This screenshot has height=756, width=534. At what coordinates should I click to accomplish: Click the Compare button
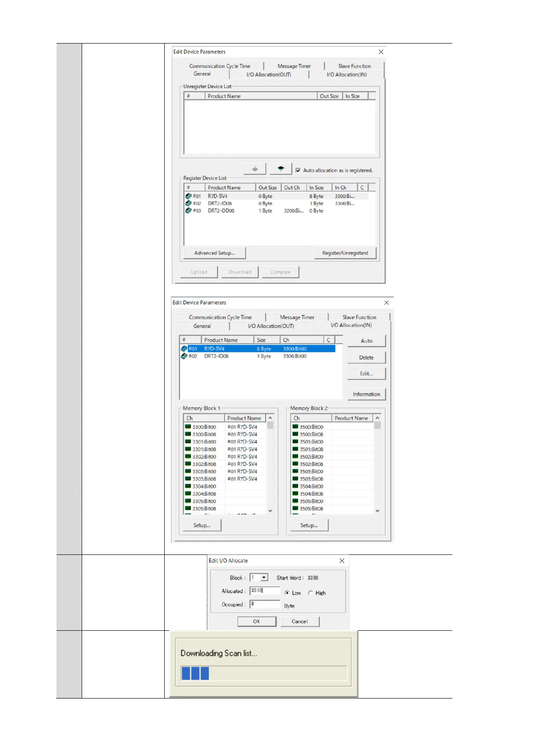click(x=280, y=272)
